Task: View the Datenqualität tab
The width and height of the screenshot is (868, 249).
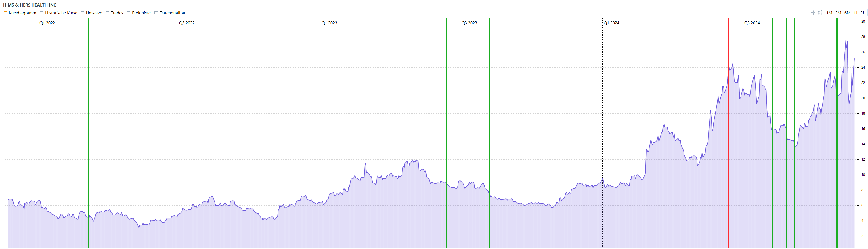Action: (170, 13)
